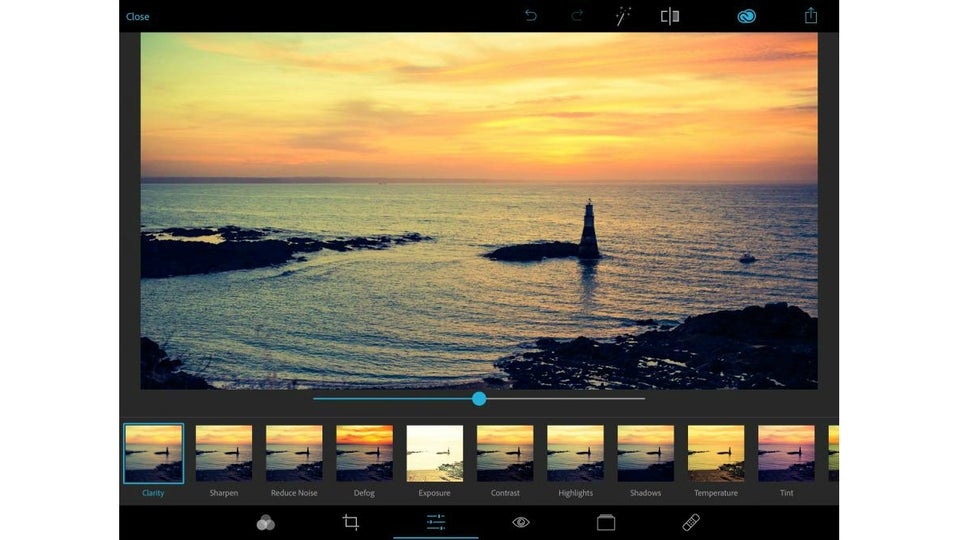960x540 pixels.
Task: Tap the undo arrow icon
Action: pos(531,16)
